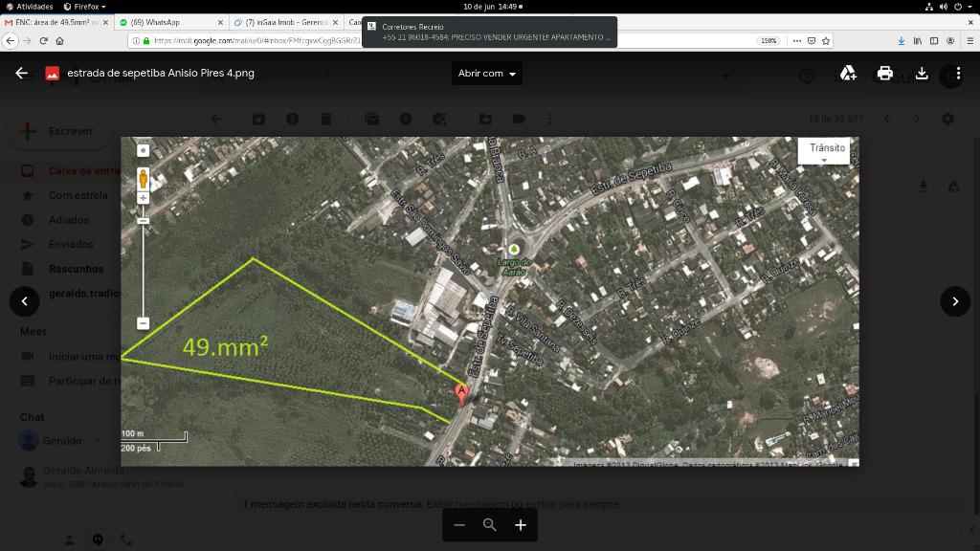Open the Firefox hamburger menu

(970, 40)
